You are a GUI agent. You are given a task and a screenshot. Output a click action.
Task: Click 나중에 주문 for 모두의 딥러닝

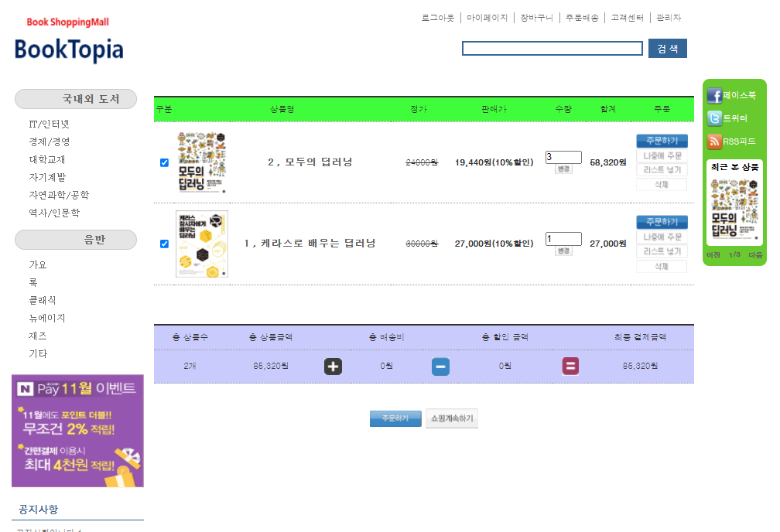(x=662, y=155)
